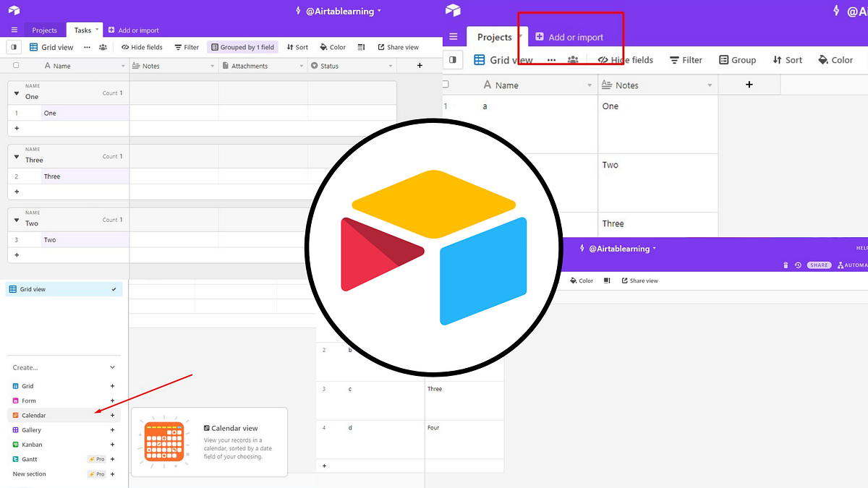This screenshot has width=868, height=488.
Task: Select Grid view in views sidebar
Action: pyautogui.click(x=64, y=289)
